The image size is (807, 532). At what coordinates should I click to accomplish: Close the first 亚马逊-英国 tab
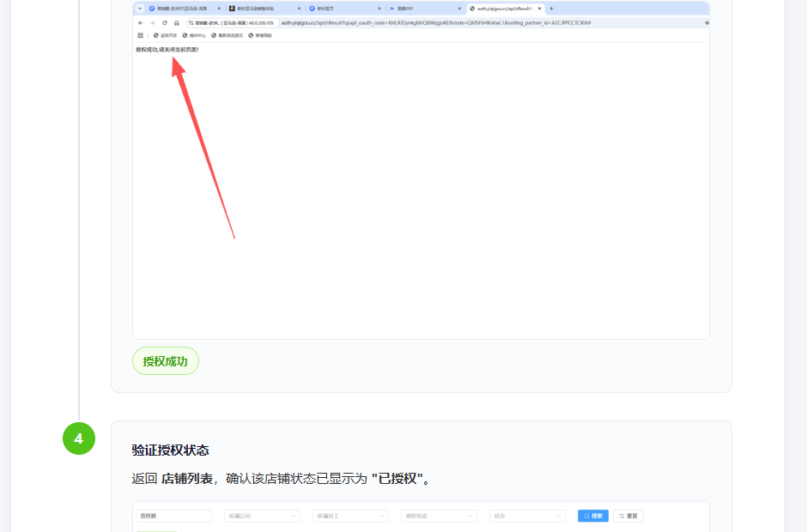click(219, 9)
